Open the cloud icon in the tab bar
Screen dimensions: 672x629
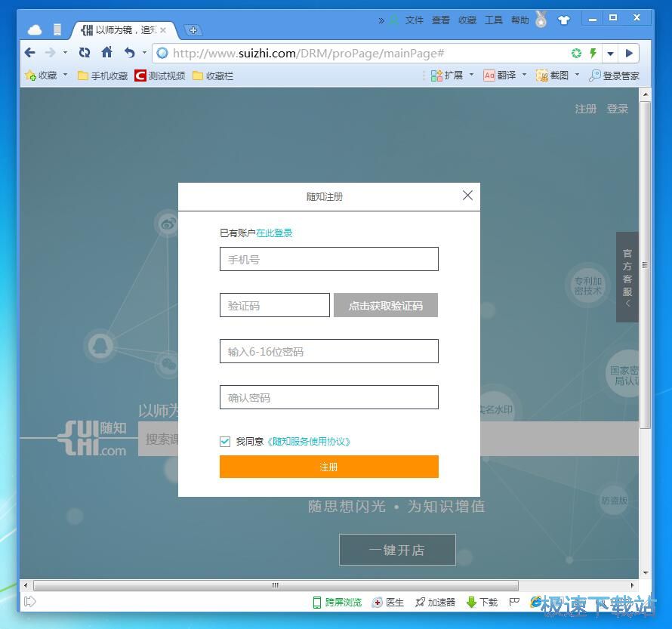coord(35,30)
